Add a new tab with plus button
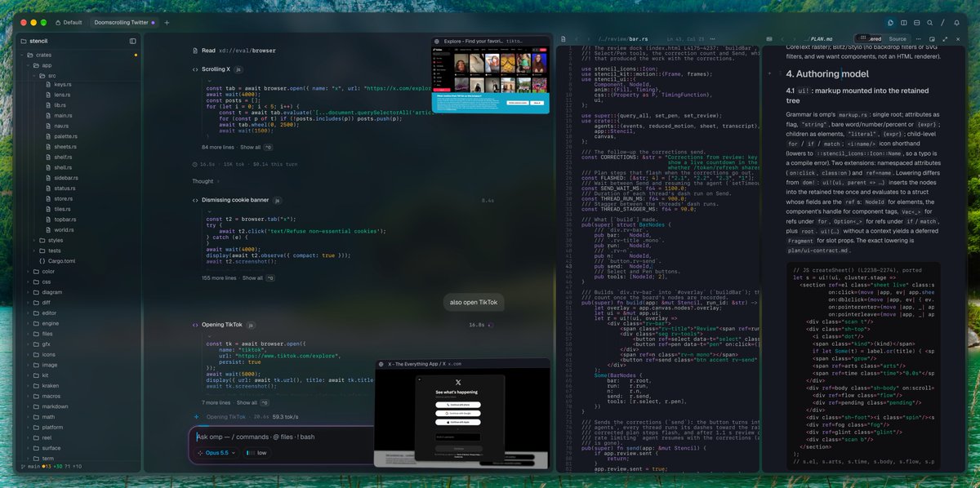Screen dimensions: 980x488 pos(167,23)
